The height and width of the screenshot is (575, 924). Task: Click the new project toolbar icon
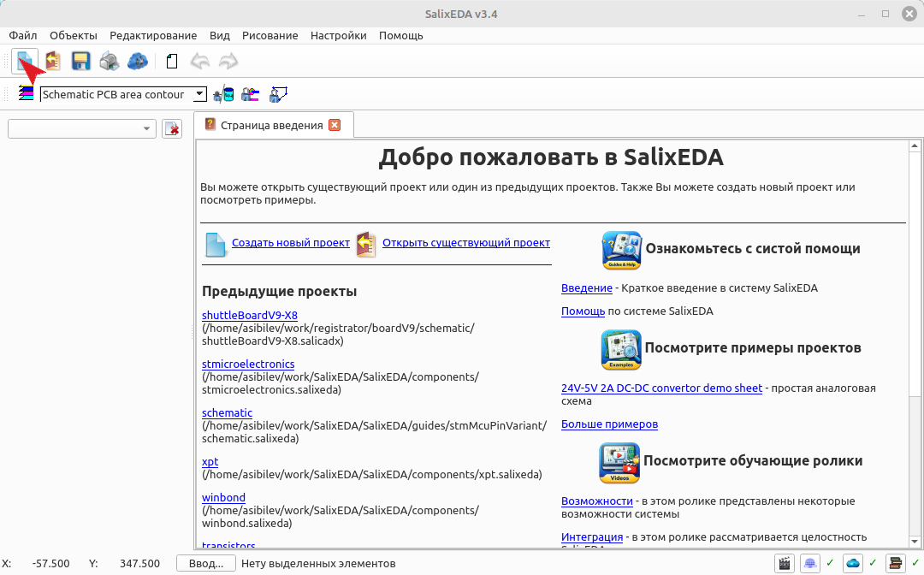[25, 61]
